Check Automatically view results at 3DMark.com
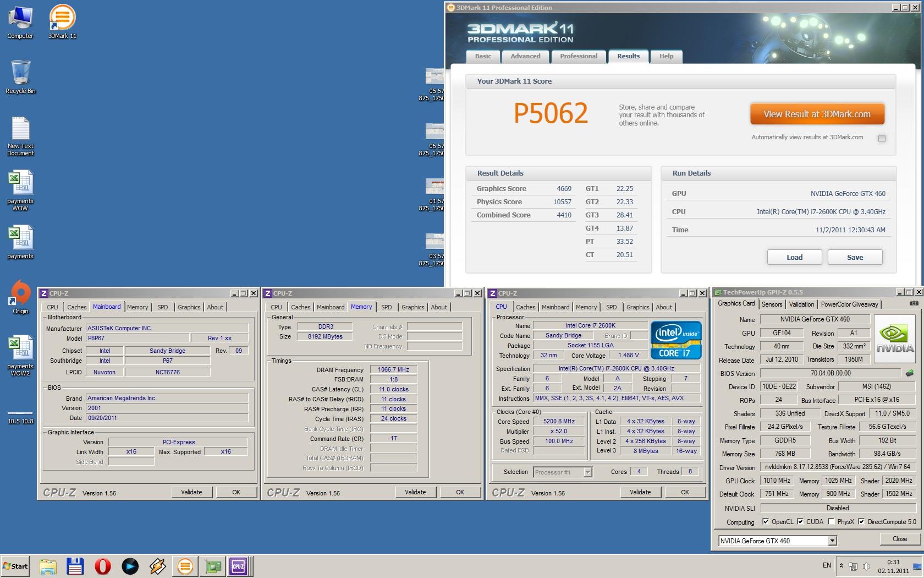This screenshot has width=924, height=578. pyautogui.click(x=882, y=138)
